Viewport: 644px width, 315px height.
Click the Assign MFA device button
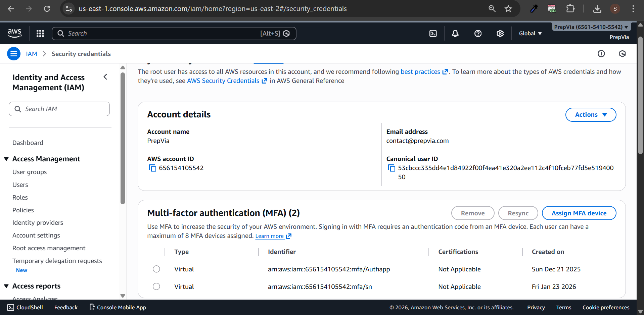click(x=579, y=213)
